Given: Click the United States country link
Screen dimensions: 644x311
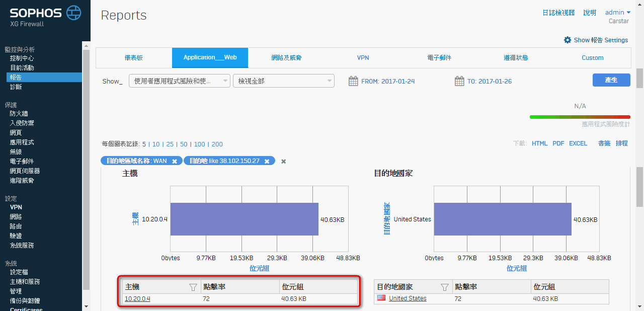Looking at the screenshot, I should point(408,298).
